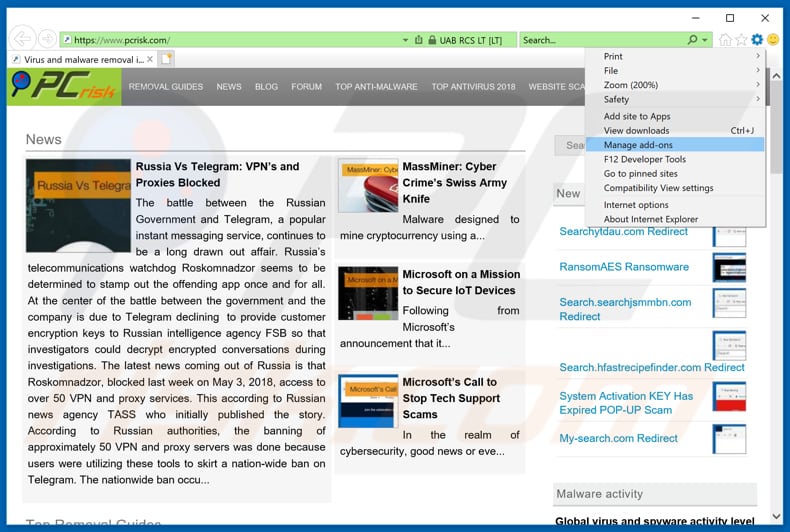Viewport: 790px width, 532px height.
Task: Expand the Safety submenu
Action: [675, 99]
